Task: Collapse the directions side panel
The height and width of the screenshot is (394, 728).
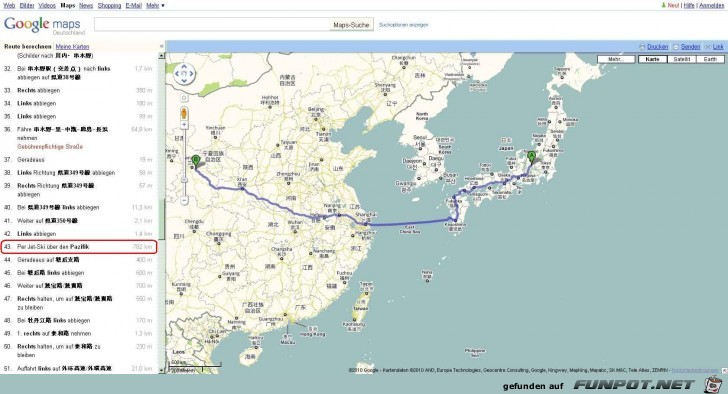Action: pyautogui.click(x=162, y=46)
